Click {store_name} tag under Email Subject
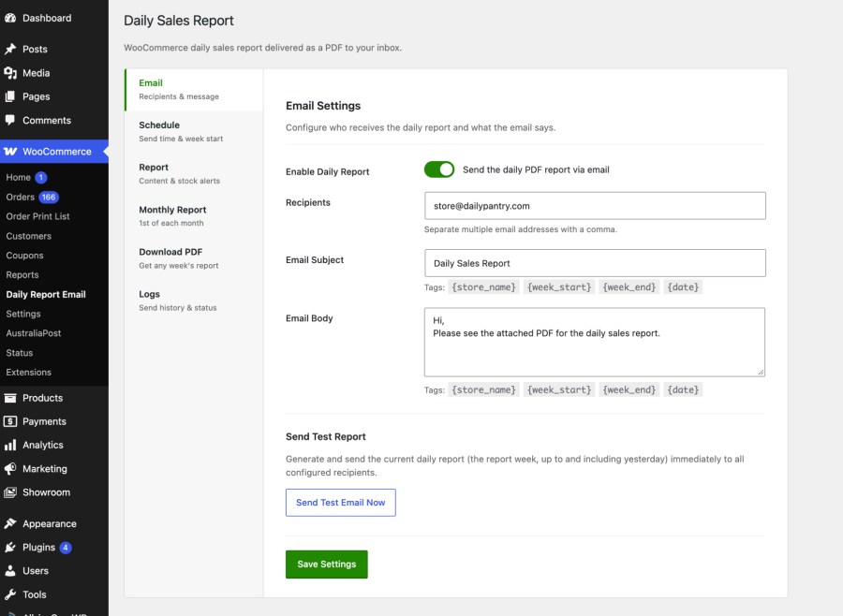The width and height of the screenshot is (843, 616). pyautogui.click(x=484, y=287)
